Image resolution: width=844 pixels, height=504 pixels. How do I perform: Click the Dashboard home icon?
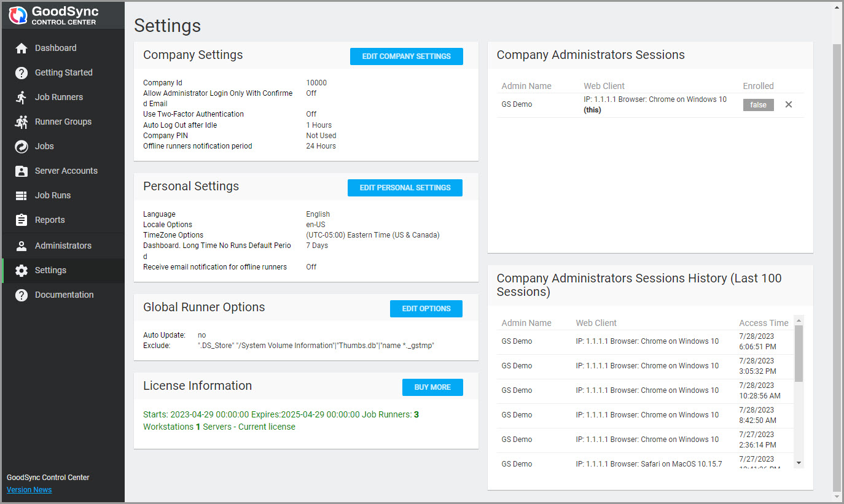click(x=21, y=48)
